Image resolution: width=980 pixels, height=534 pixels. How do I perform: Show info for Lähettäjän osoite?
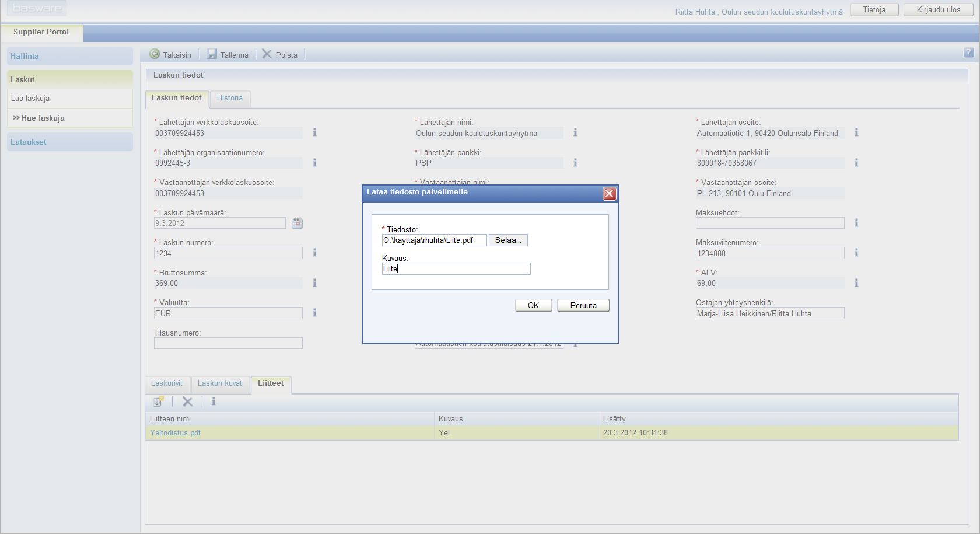tap(856, 132)
